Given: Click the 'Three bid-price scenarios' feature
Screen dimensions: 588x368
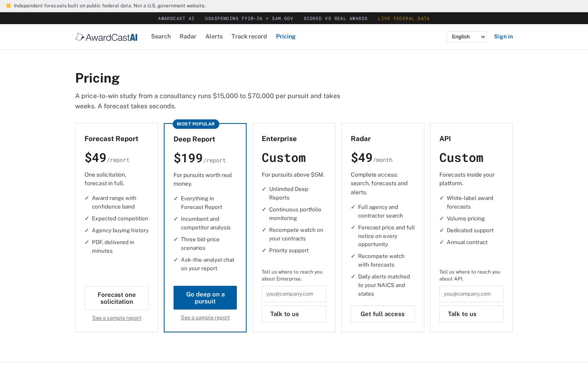Looking at the screenshot, I should tap(200, 244).
